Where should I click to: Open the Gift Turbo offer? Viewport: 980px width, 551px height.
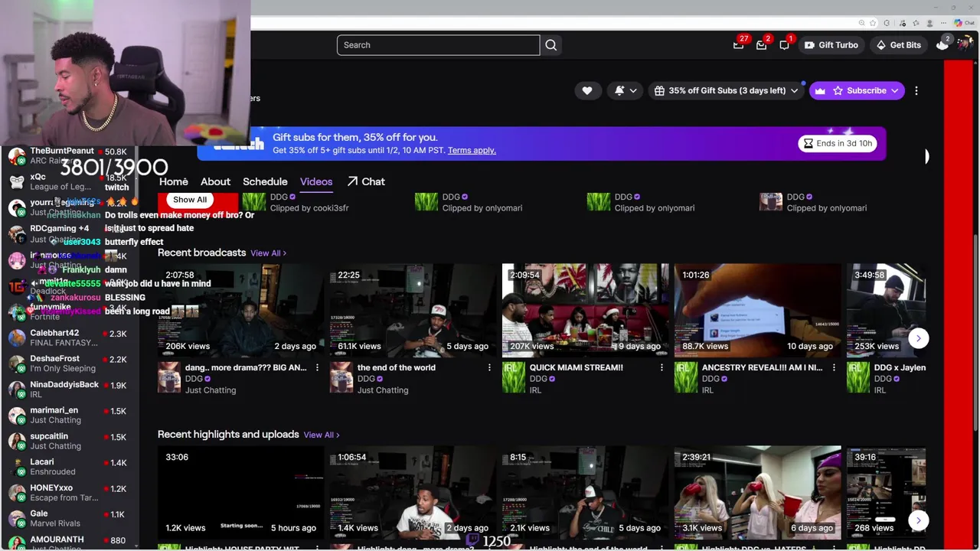pyautogui.click(x=831, y=45)
